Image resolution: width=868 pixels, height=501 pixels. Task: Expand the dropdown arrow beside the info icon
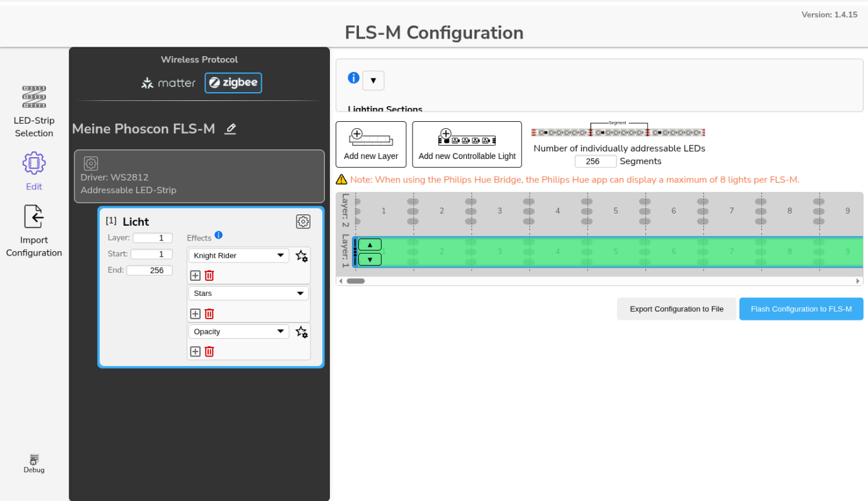[x=373, y=80]
